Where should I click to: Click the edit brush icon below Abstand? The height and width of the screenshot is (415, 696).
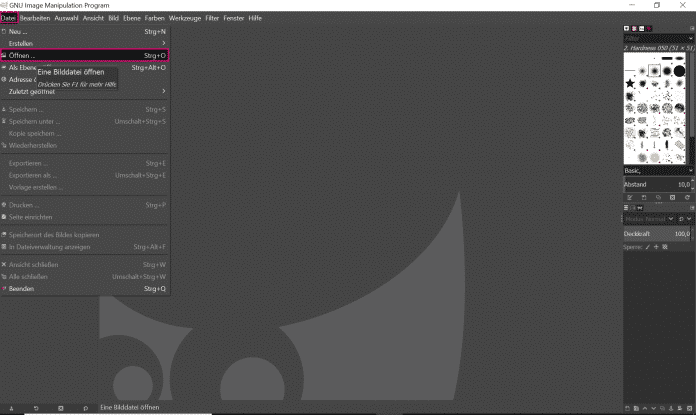pyautogui.click(x=628, y=198)
